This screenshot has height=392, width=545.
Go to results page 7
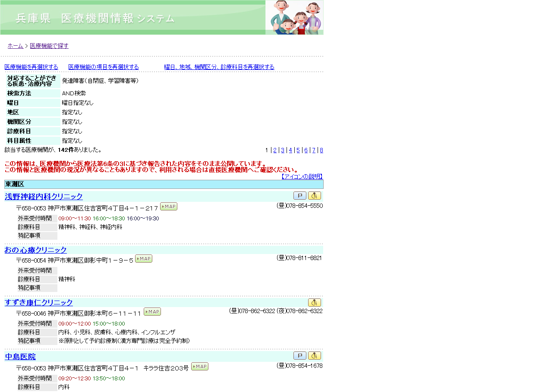[x=314, y=150]
